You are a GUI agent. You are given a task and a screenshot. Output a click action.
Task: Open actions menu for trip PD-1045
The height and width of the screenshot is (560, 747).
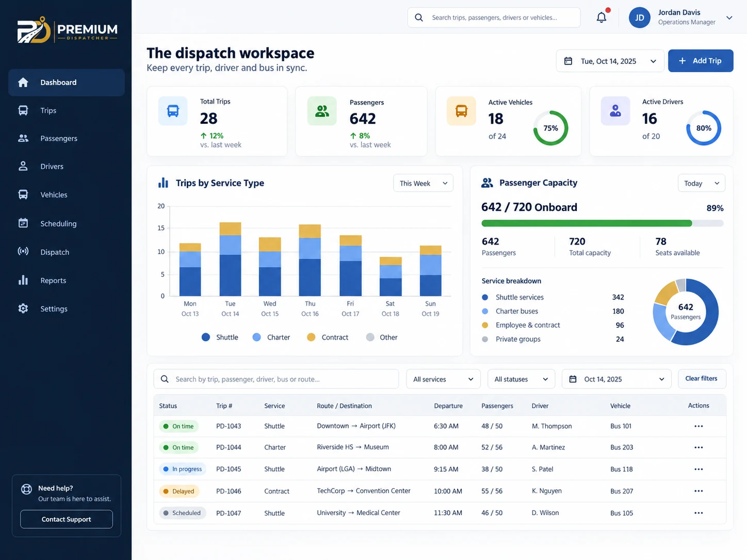[699, 469]
